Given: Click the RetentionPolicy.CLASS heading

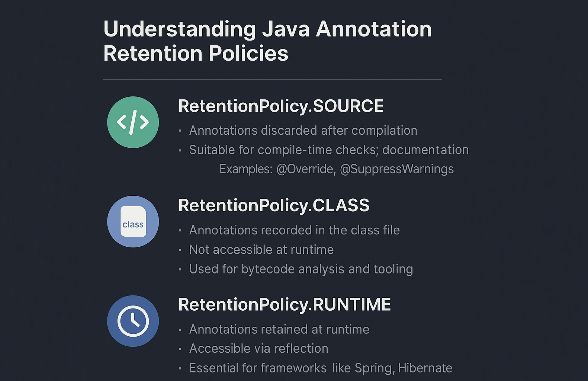Looking at the screenshot, I should click(x=274, y=205).
